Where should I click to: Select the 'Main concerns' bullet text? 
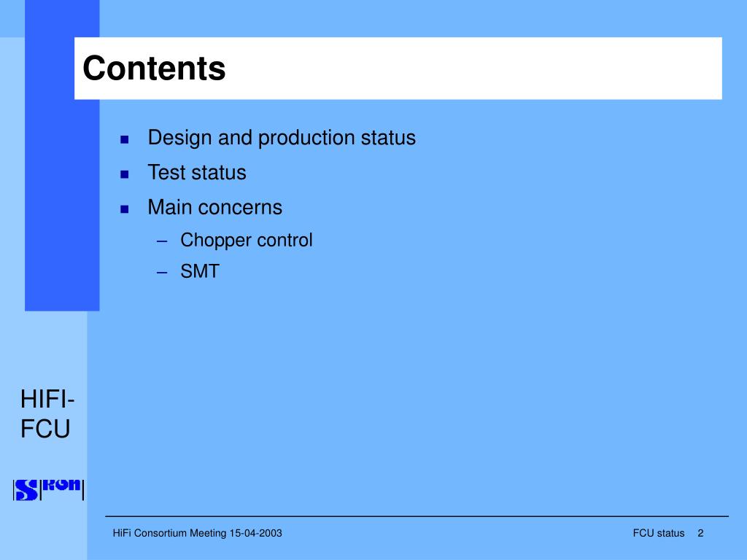coord(215,208)
